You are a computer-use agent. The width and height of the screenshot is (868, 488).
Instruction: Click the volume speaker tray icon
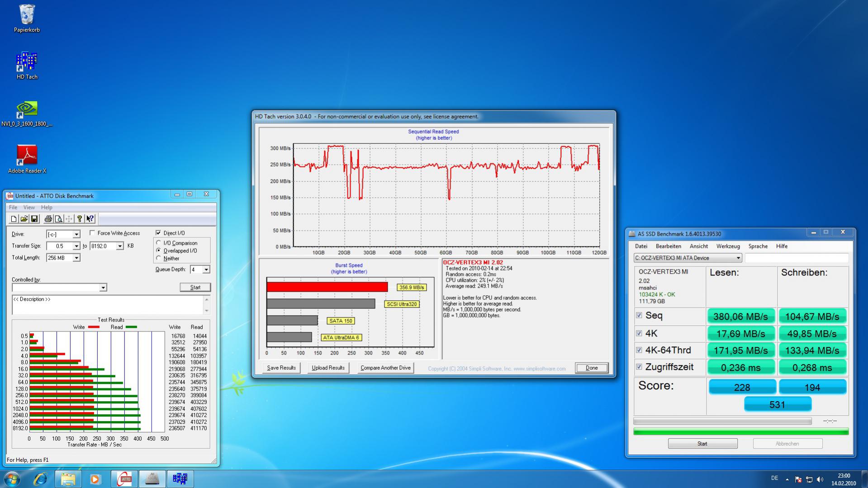[820, 479]
